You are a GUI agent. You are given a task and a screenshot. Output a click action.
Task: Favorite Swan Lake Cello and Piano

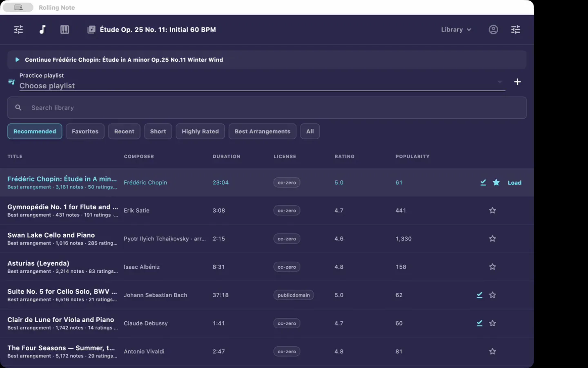[492, 239]
